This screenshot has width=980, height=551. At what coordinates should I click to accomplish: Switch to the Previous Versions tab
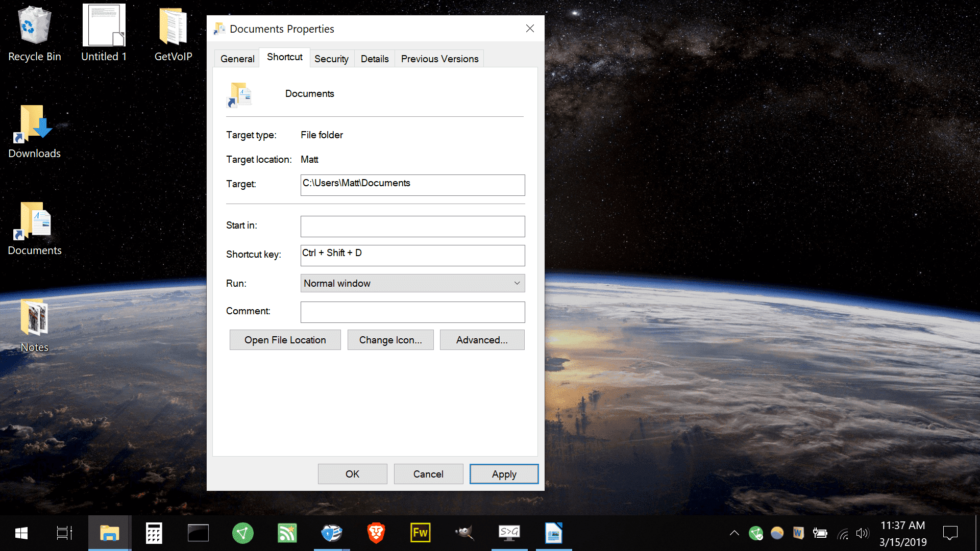[x=439, y=59]
